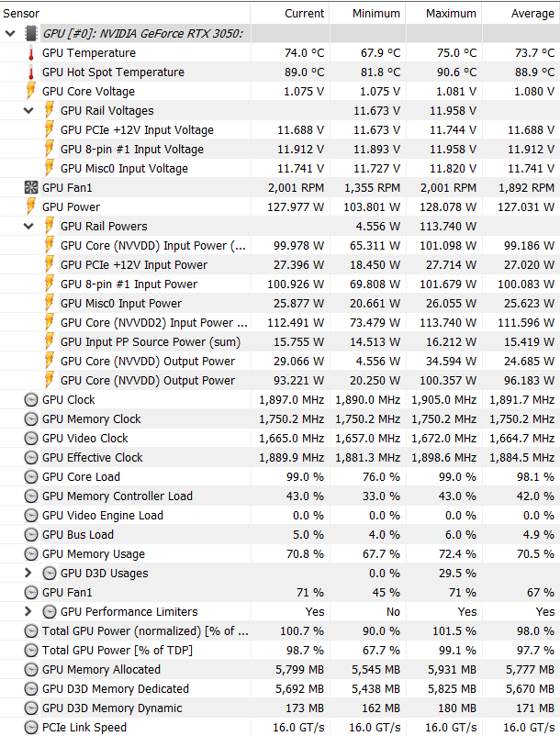Expand the GPU D3D Usages node
Viewport: 560px width, 736px height.
28,574
